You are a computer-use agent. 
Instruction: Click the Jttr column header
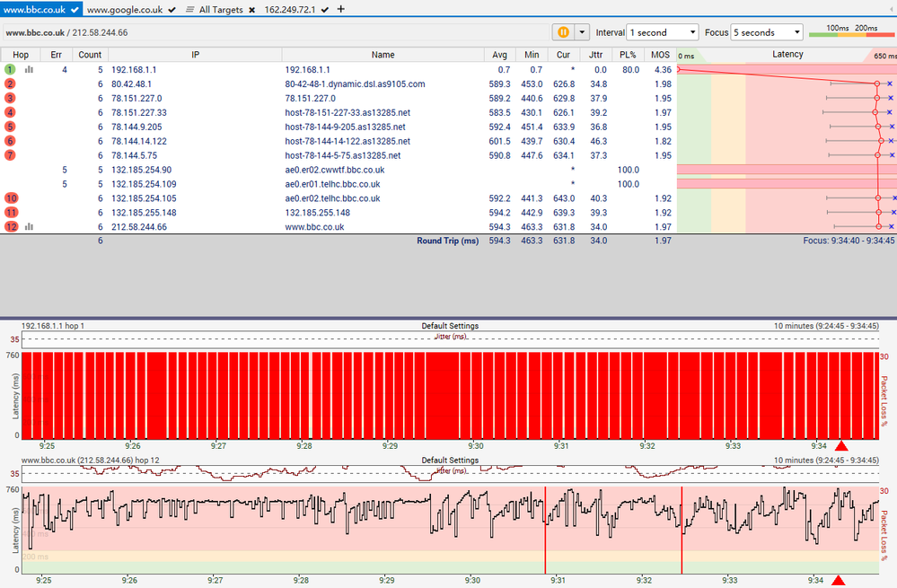point(595,55)
